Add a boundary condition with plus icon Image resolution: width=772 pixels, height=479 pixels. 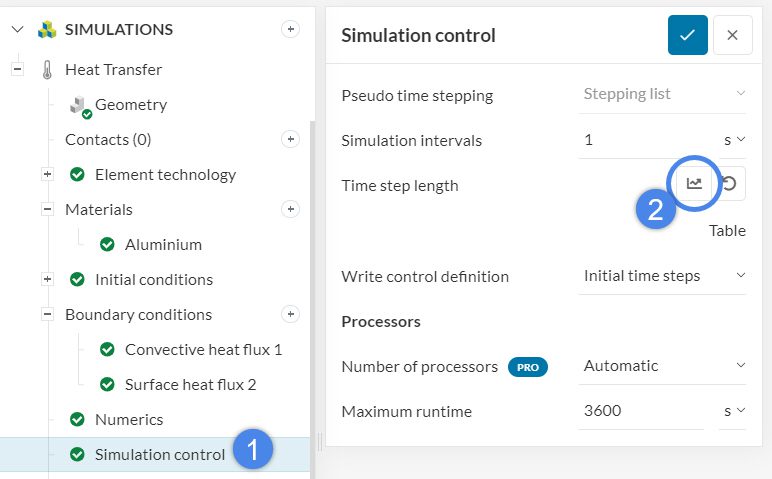coord(290,314)
